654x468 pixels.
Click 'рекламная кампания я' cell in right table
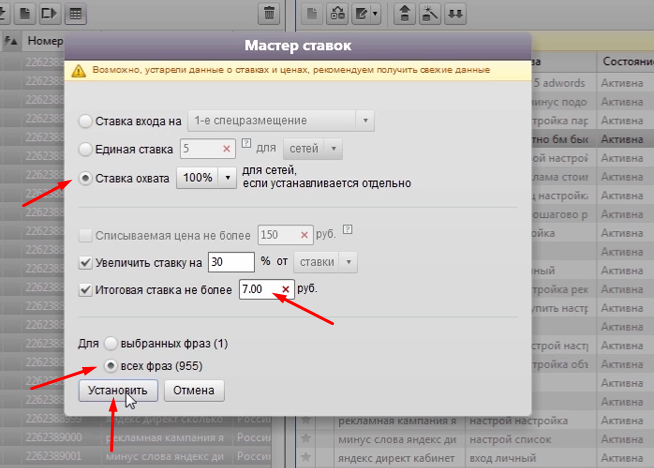[x=399, y=420]
